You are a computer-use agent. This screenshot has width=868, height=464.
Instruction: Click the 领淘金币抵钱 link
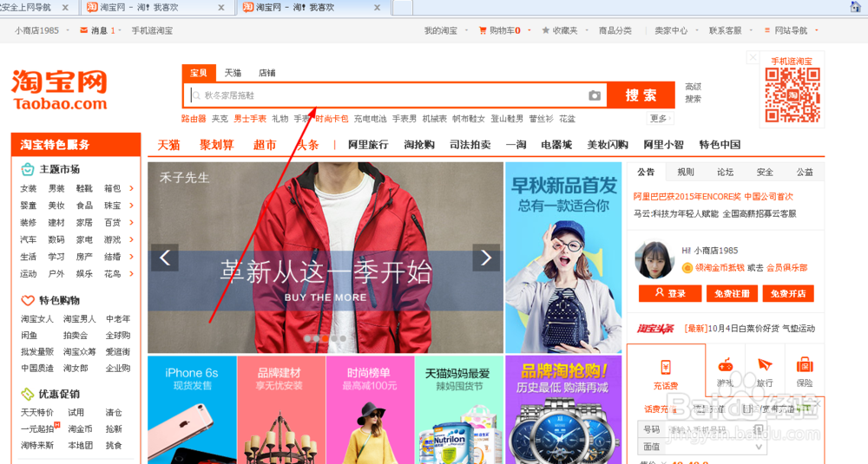[720, 268]
